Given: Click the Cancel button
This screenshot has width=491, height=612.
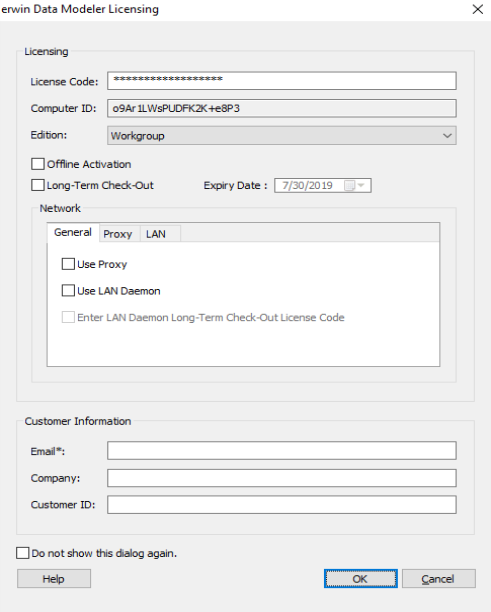Looking at the screenshot, I should 439,578.
